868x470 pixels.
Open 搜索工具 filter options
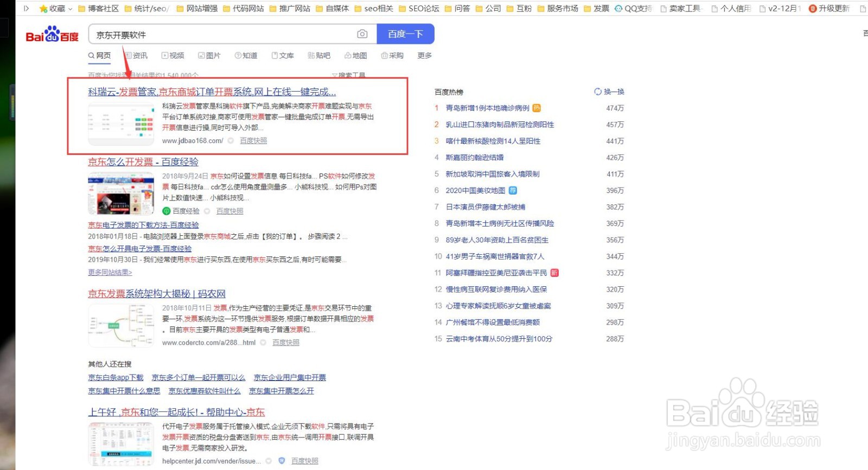349,75
